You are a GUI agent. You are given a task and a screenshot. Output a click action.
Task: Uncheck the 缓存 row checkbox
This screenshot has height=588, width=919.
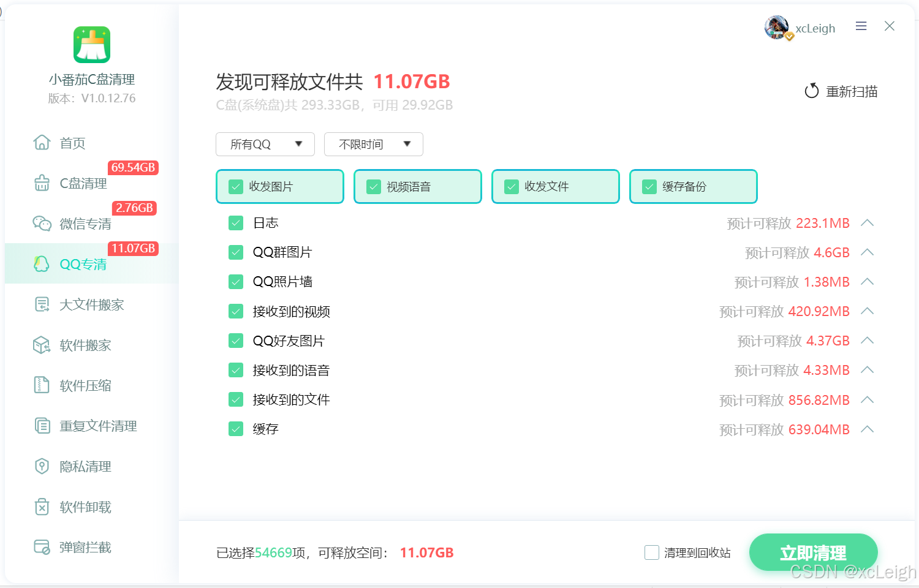236,429
